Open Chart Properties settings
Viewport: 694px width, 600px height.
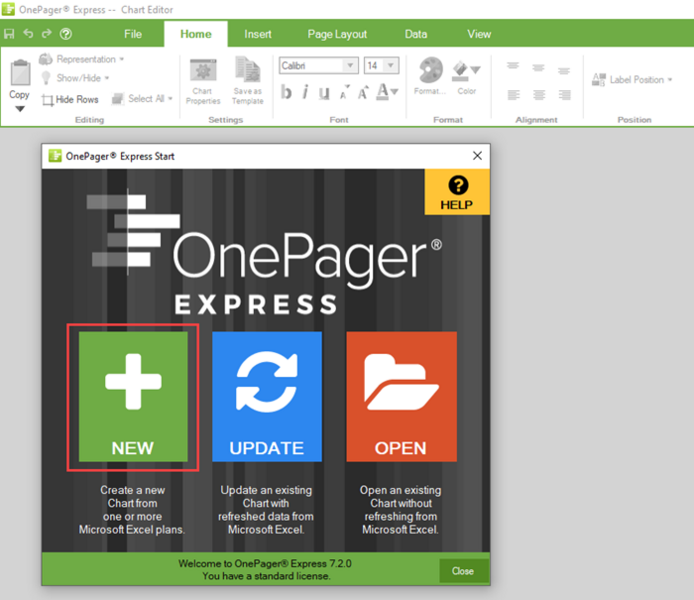[203, 82]
